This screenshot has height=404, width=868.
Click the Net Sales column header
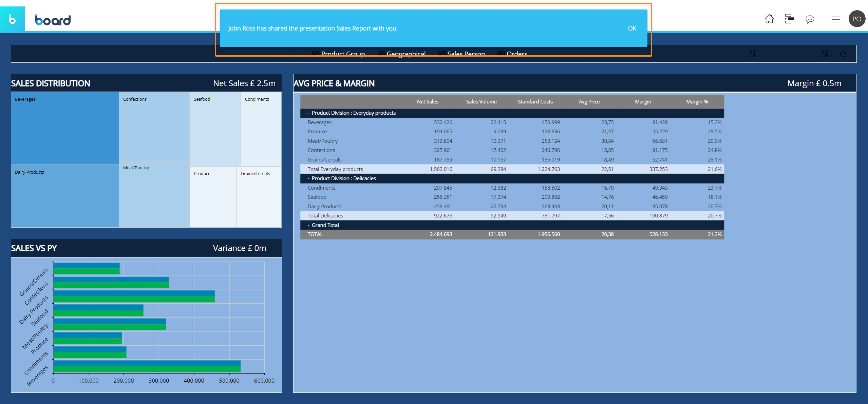(x=427, y=102)
